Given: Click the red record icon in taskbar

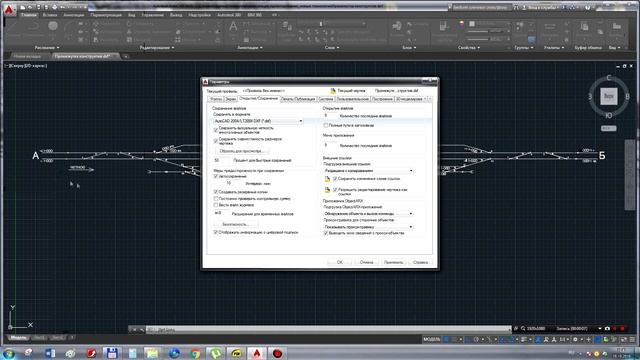Looking at the screenshot, I should point(277,353).
